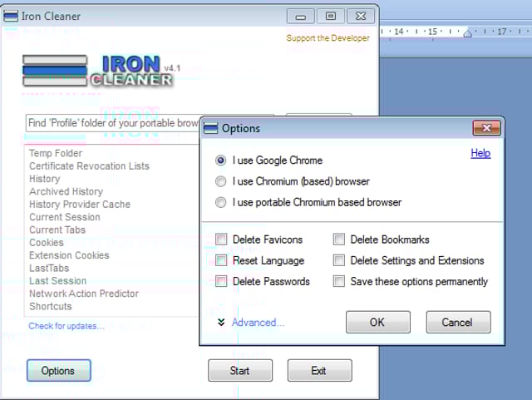Click the Exit button
Screen dimensions: 532x400
[x=319, y=370]
